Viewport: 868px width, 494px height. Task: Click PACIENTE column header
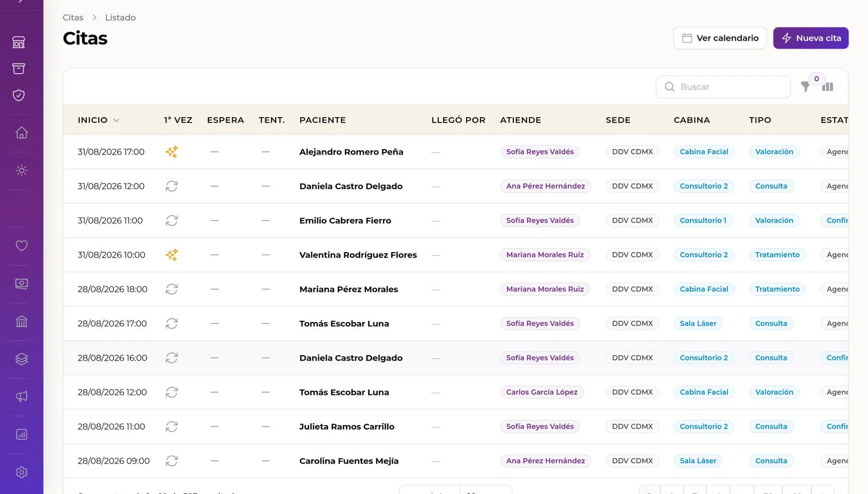click(x=323, y=120)
